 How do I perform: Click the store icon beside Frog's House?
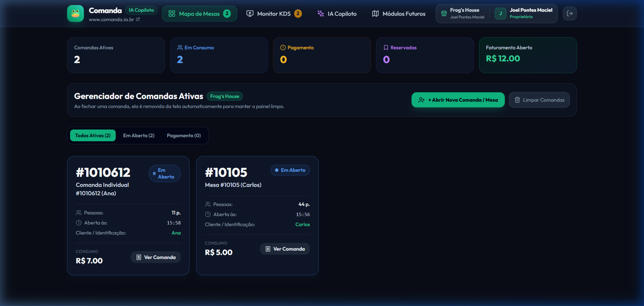pos(444,13)
